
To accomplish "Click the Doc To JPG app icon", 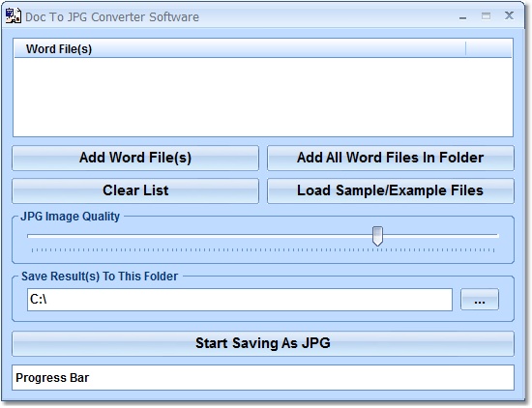I will [14, 15].
